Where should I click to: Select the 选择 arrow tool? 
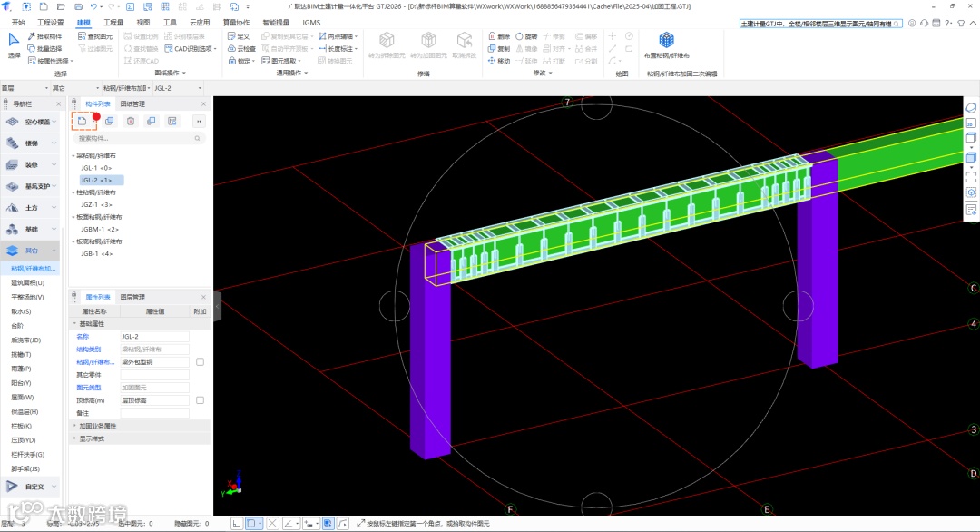14,45
